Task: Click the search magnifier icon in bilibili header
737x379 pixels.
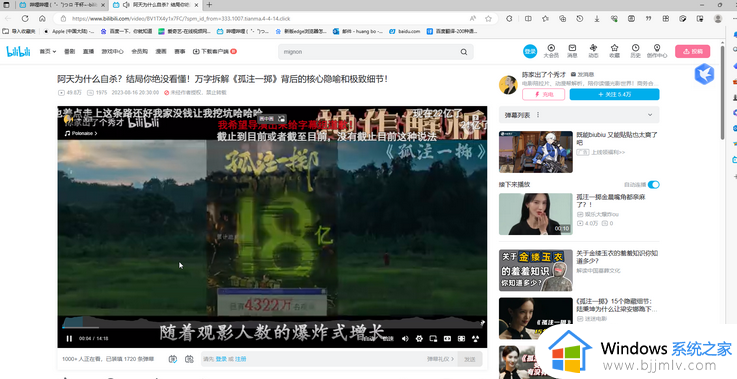Action: pyautogui.click(x=464, y=52)
